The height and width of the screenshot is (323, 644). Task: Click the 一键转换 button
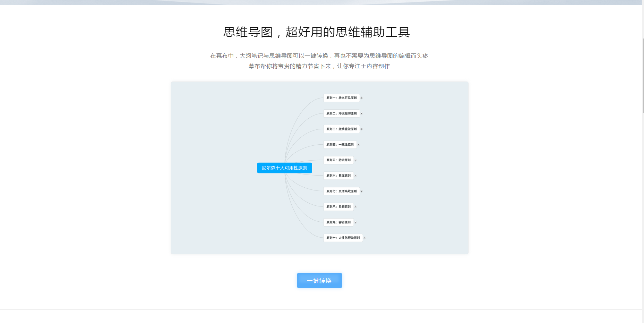pyautogui.click(x=319, y=280)
